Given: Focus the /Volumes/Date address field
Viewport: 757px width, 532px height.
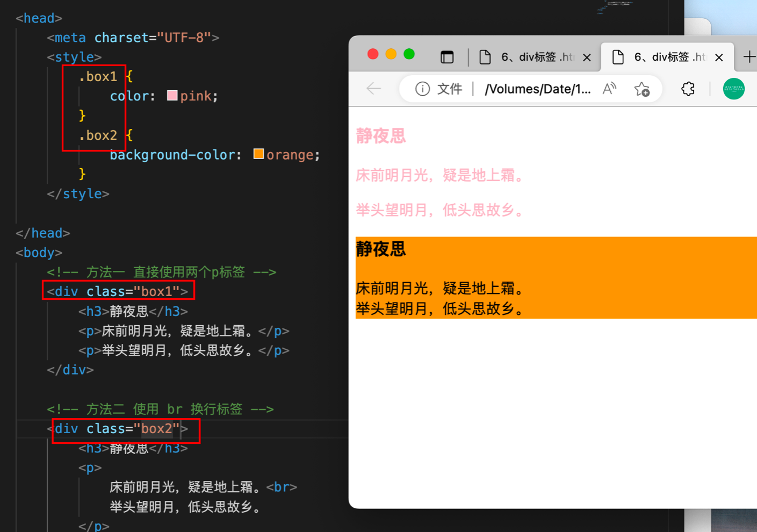Looking at the screenshot, I should pos(537,89).
